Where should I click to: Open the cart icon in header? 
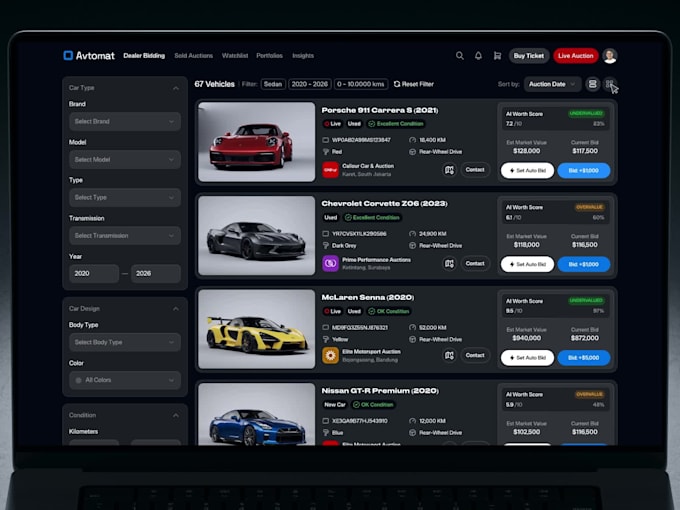tap(497, 56)
